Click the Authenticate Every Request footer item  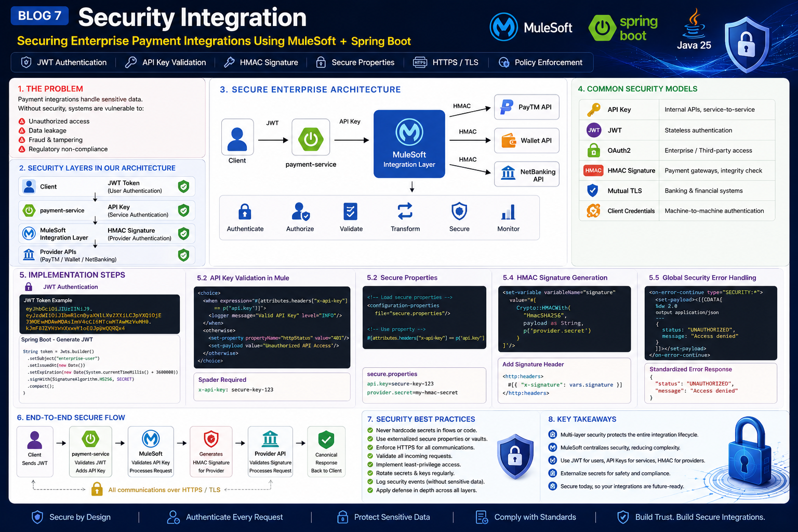225,517
